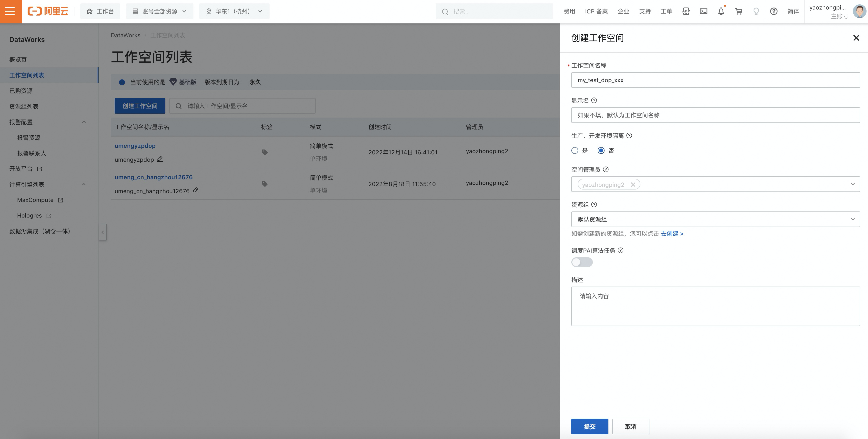The image size is (868, 439).
Task: Click the notification bell icon
Action: pyautogui.click(x=721, y=11)
